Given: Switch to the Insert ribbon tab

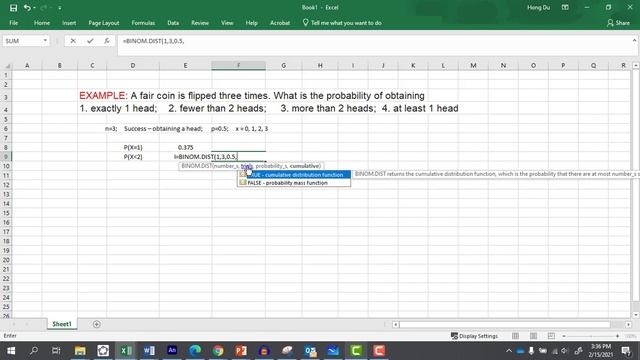Looking at the screenshot, I should point(69,23).
